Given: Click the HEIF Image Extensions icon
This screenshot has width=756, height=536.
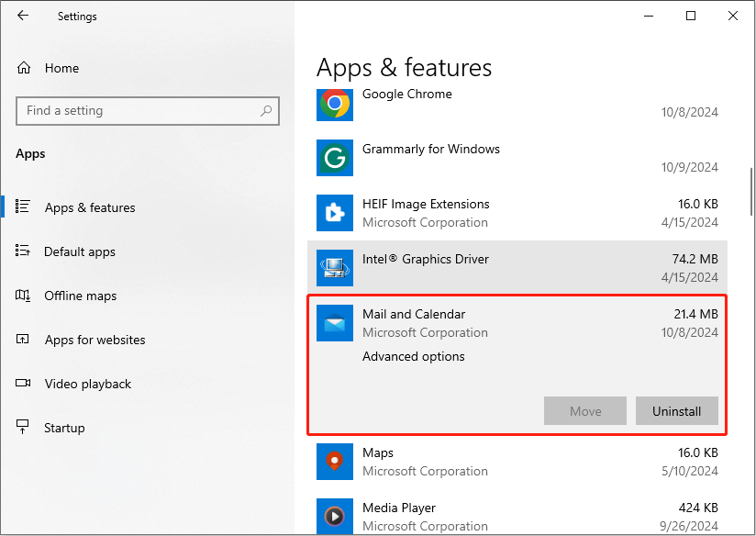Looking at the screenshot, I should point(335,213).
